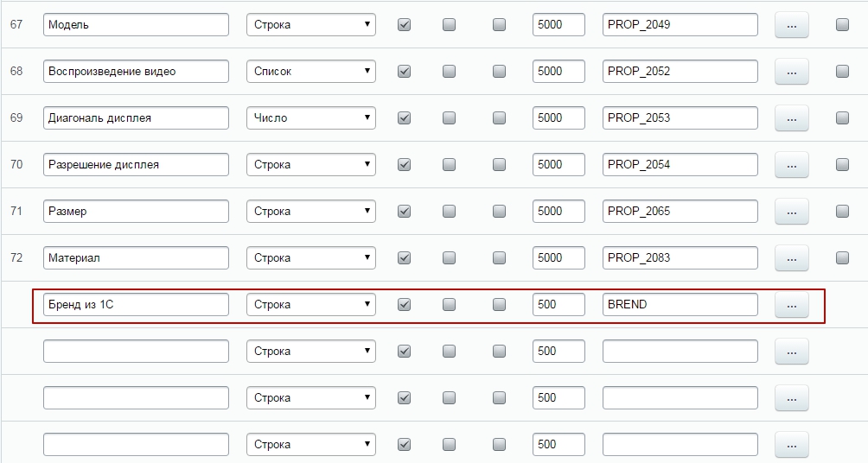Focus the sort value 5000 in Материал row
Image resolution: width=868 pixels, height=463 pixels.
(x=558, y=258)
